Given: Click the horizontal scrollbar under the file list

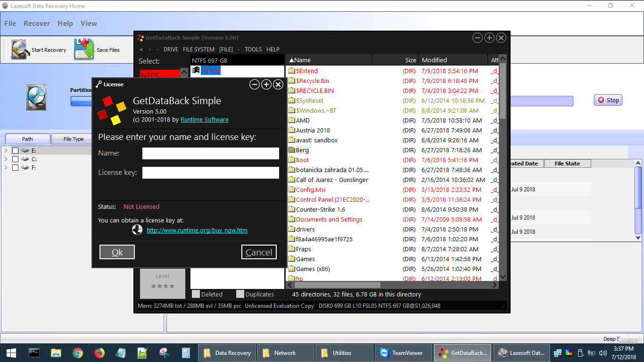Looking at the screenshot, I should (337, 285).
